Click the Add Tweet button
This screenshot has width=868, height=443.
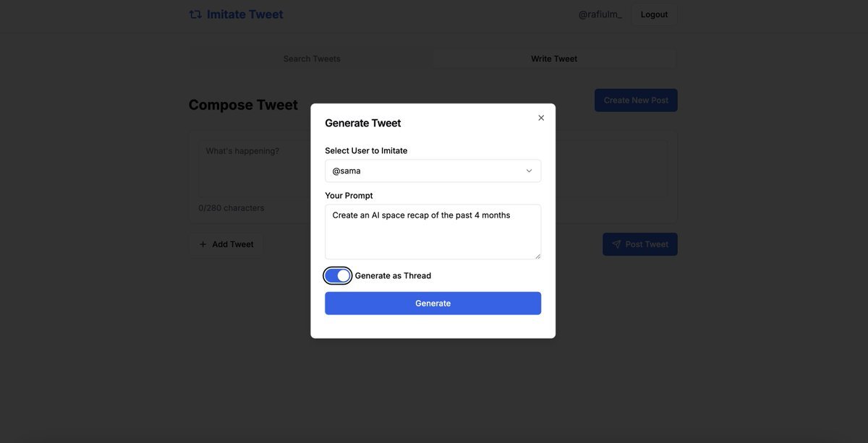(226, 244)
